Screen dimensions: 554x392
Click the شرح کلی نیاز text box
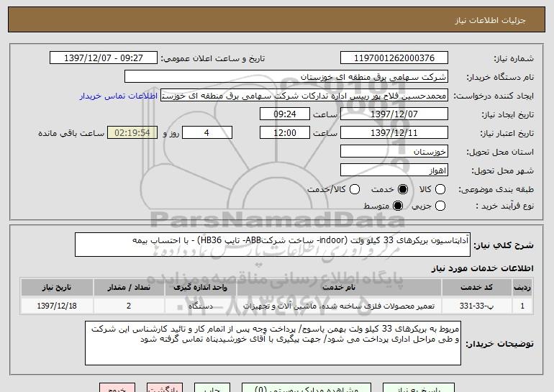pos(272,245)
